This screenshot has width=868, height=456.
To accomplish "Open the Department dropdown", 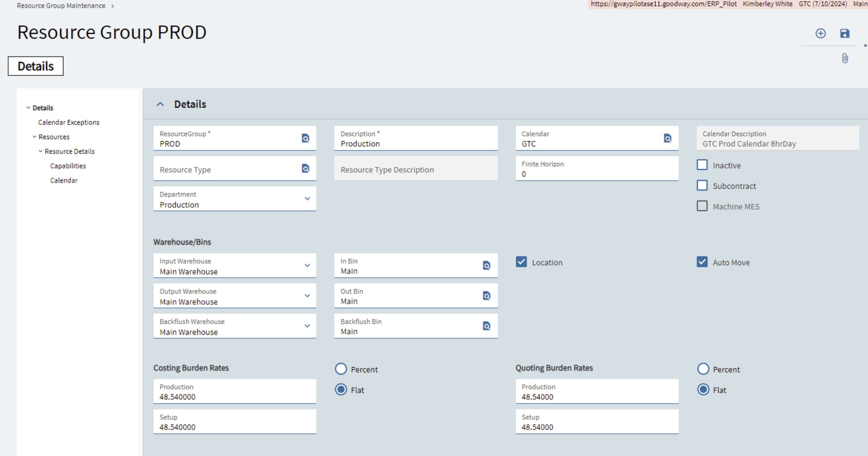I will coord(307,199).
